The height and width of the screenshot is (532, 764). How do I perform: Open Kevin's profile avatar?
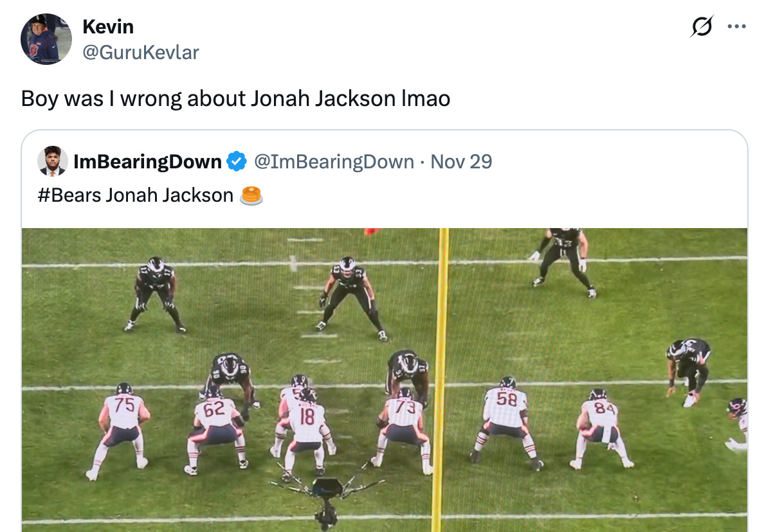click(46, 39)
